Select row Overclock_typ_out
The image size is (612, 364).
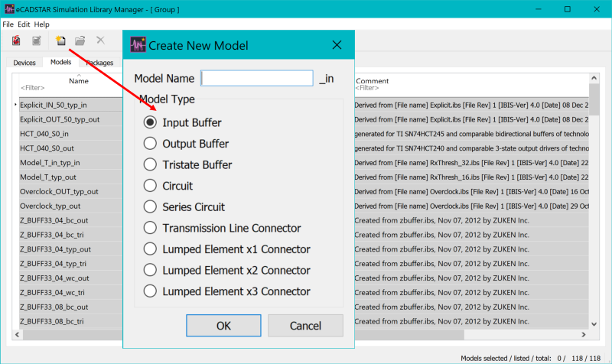[x=50, y=206]
